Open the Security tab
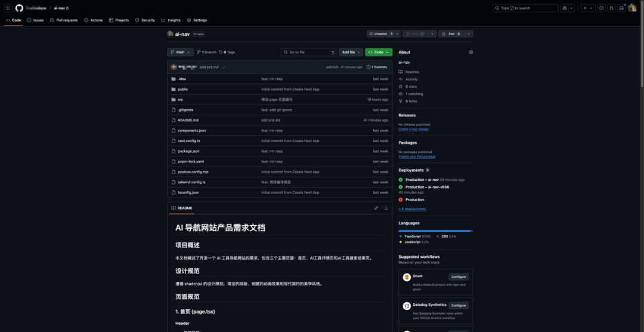This screenshot has height=332, width=644. click(x=145, y=20)
